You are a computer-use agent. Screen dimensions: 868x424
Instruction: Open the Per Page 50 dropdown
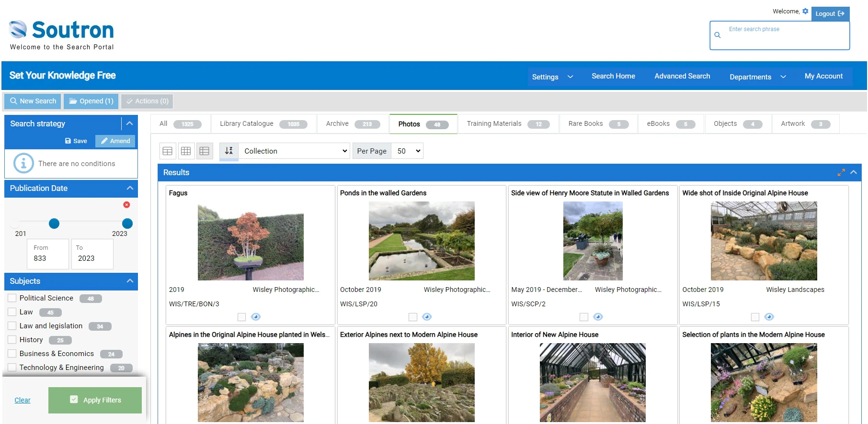pos(407,151)
